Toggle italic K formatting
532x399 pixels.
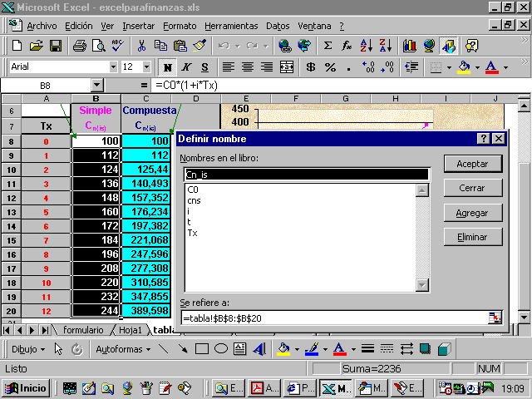pyautogui.click(x=185, y=67)
